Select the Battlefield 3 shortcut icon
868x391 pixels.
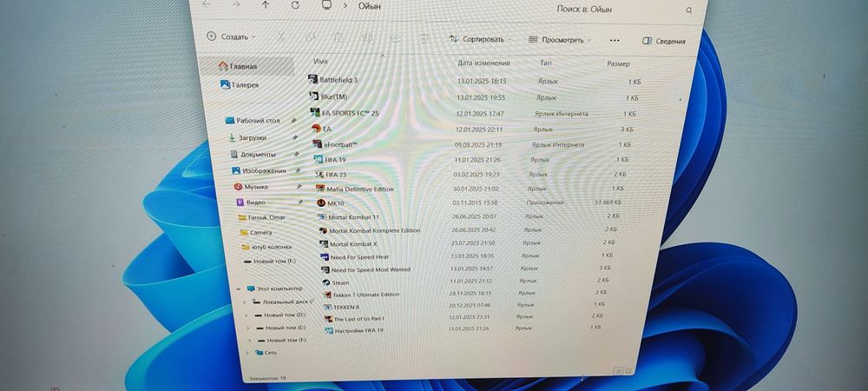click(x=312, y=79)
